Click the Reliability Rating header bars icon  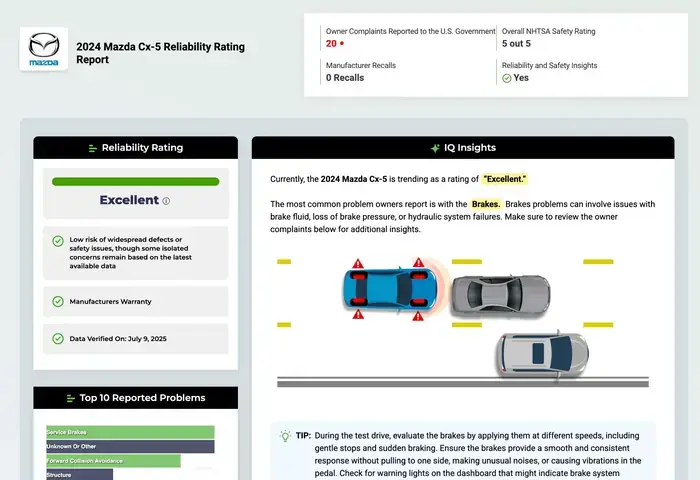pos(93,148)
